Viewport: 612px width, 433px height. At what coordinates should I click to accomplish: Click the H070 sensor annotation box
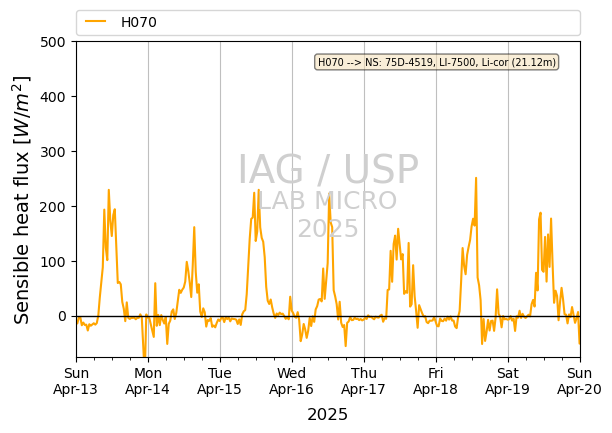coord(437,62)
